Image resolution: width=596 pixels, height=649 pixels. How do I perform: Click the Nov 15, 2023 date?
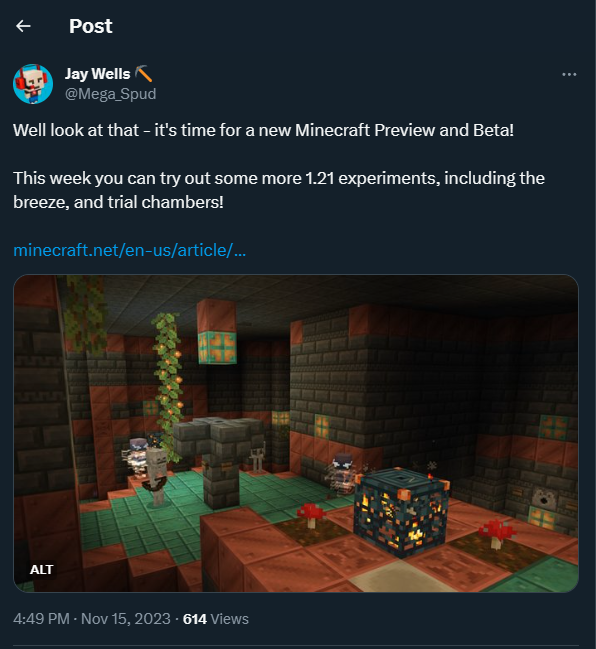click(126, 619)
